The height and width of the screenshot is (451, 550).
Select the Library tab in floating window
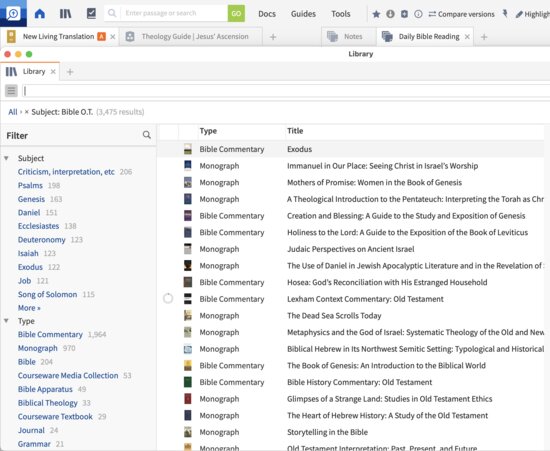click(34, 72)
